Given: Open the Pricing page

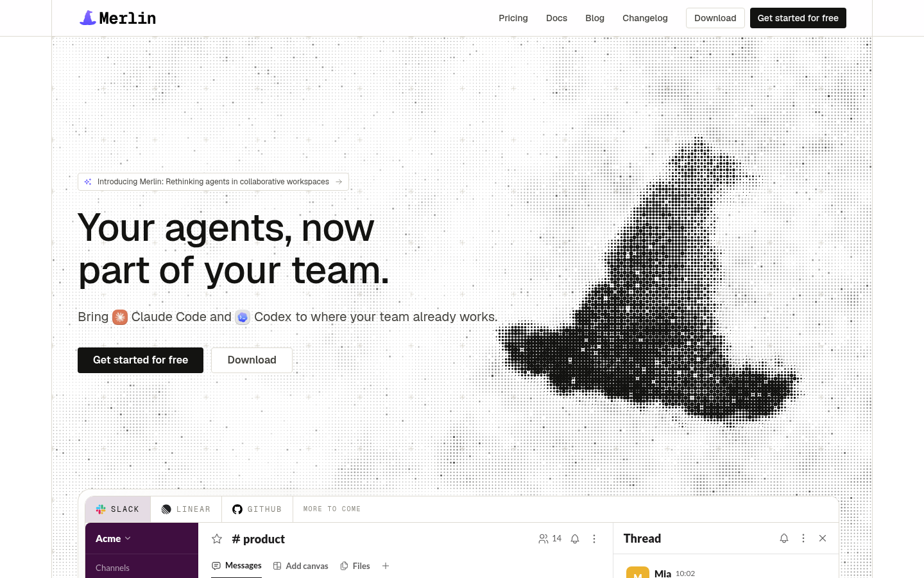Looking at the screenshot, I should (x=513, y=18).
